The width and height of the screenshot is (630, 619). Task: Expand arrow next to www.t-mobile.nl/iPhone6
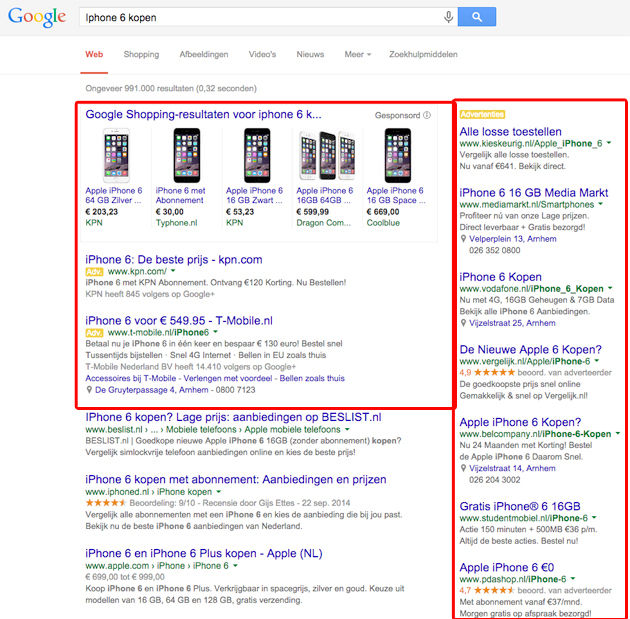pos(215,332)
